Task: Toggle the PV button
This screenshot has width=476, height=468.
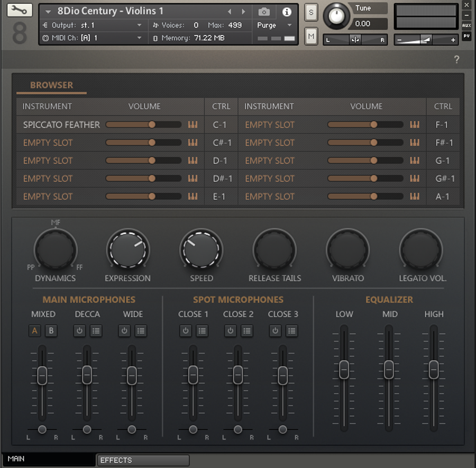Action: tap(466, 36)
